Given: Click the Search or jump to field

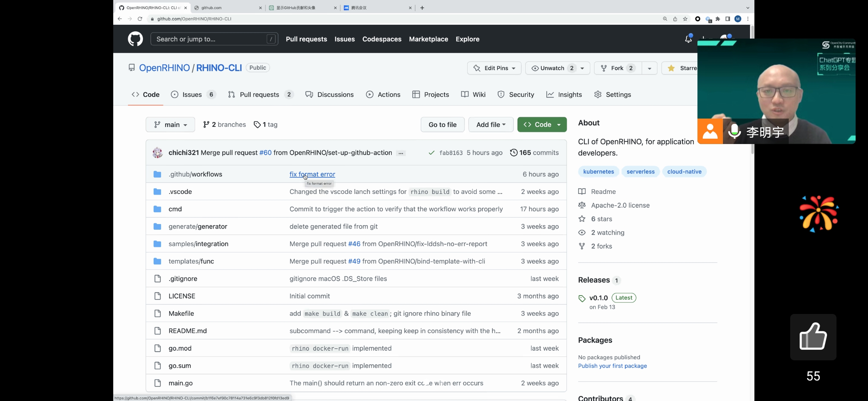Looking at the screenshot, I should click(214, 39).
